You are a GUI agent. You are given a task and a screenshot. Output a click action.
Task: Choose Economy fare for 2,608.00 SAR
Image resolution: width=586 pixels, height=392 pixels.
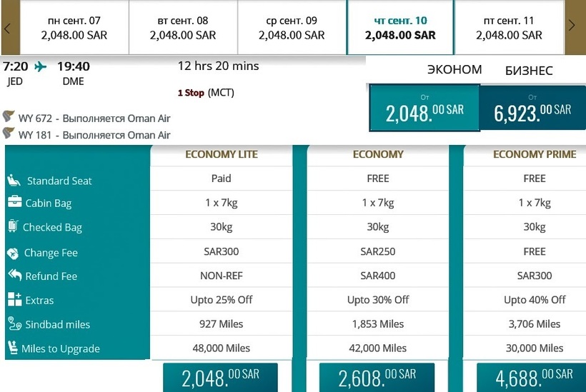[377, 378]
